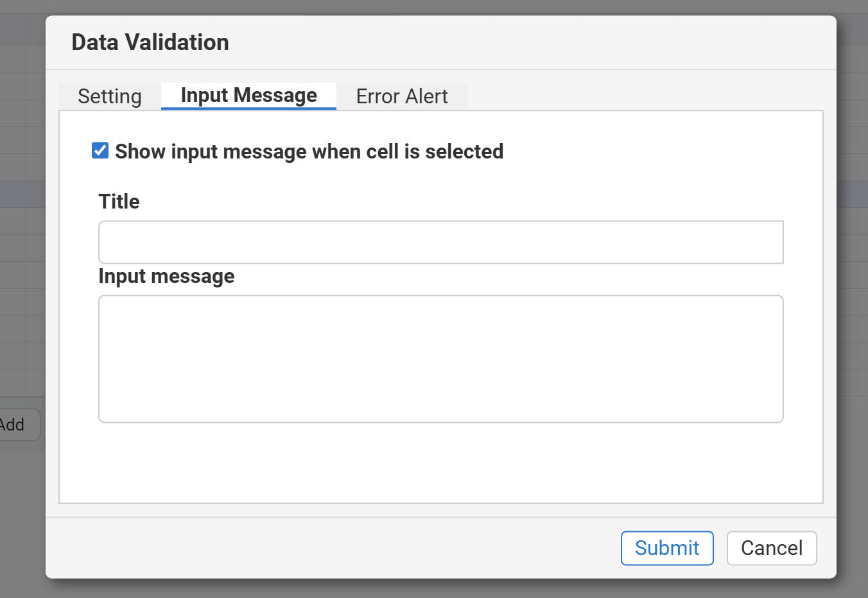The width and height of the screenshot is (868, 598).
Task: Click the Title field label
Action: click(119, 201)
